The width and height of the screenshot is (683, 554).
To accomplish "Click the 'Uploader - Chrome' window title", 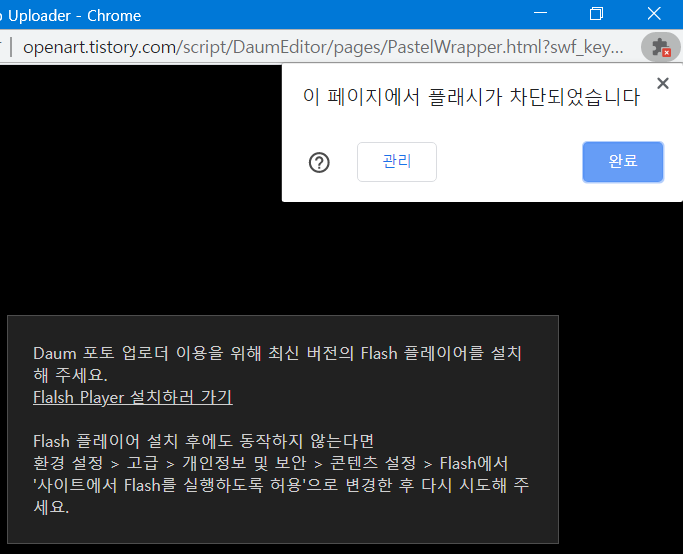I will 74,16.
